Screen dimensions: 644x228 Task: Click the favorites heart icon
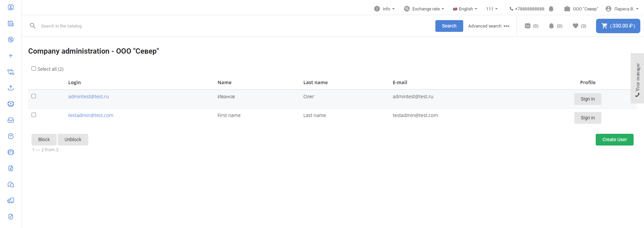point(576,26)
